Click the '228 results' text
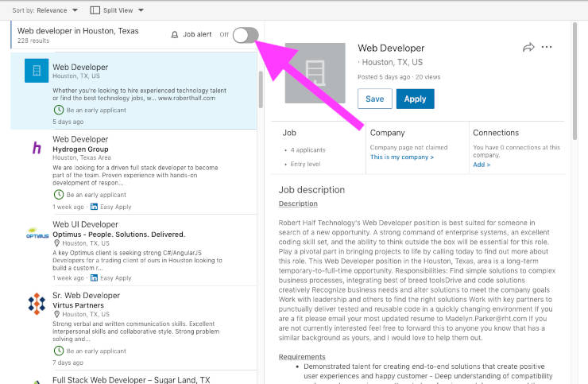The width and height of the screenshot is (588, 384). [33, 41]
